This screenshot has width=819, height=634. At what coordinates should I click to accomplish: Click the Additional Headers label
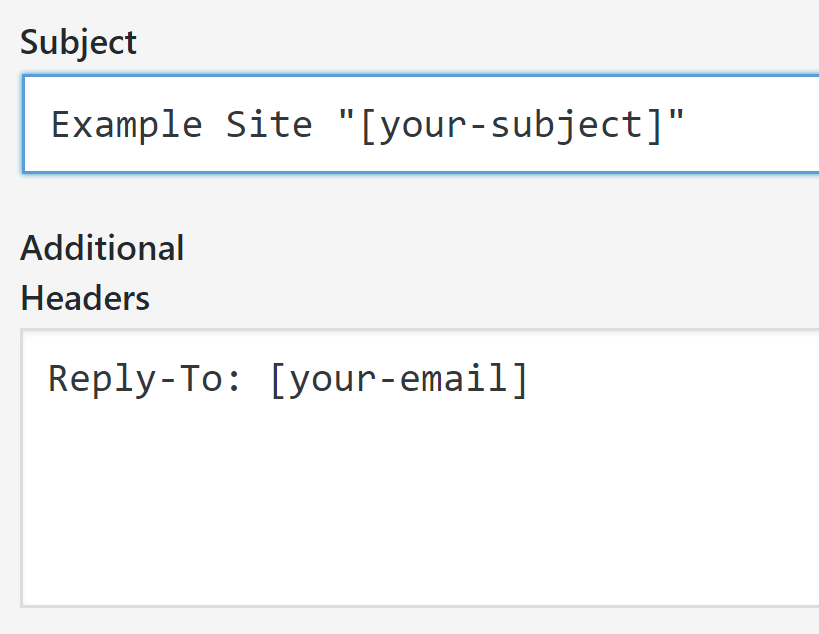click(102, 272)
